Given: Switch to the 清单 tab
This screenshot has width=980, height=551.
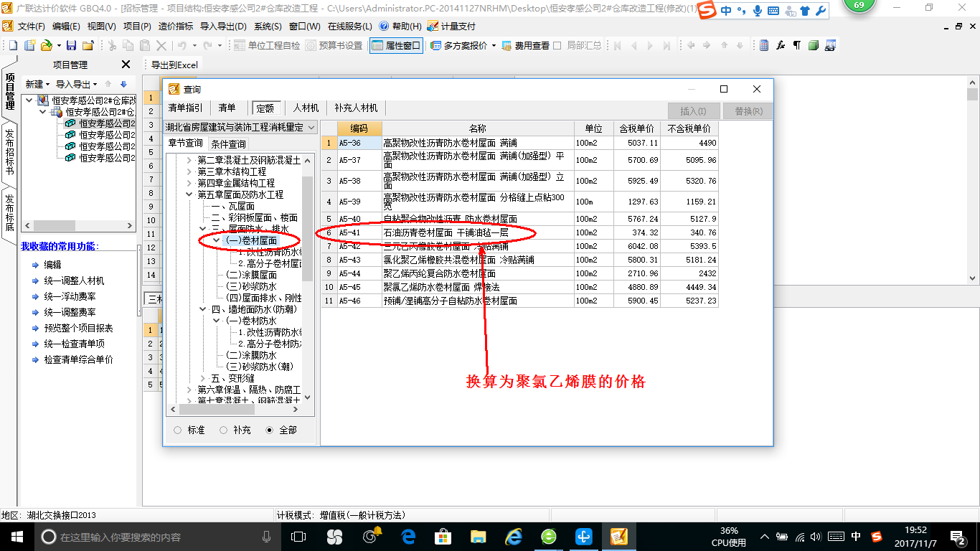Looking at the screenshot, I should coord(227,108).
